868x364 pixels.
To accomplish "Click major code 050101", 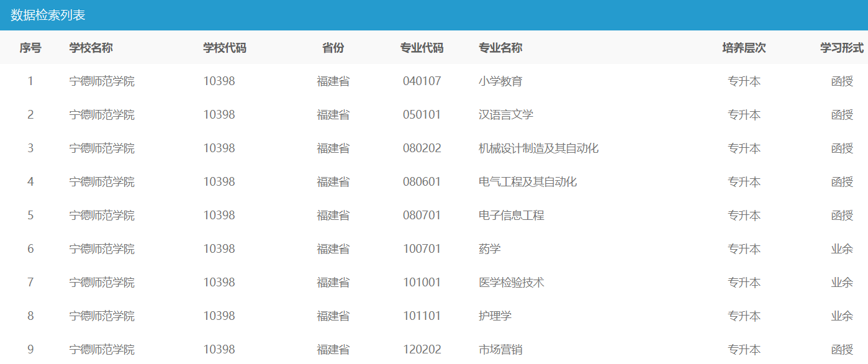I will [422, 115].
